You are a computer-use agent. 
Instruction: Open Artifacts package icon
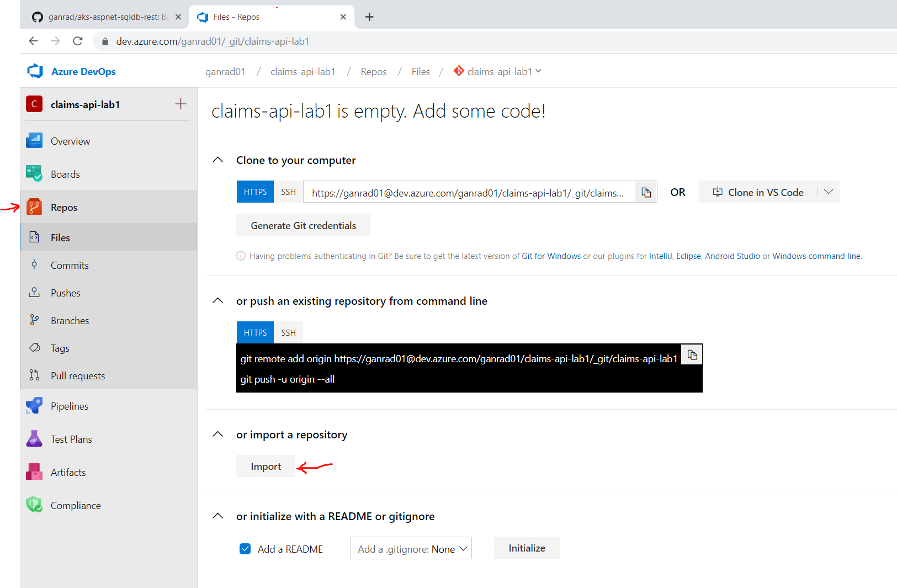coord(34,472)
